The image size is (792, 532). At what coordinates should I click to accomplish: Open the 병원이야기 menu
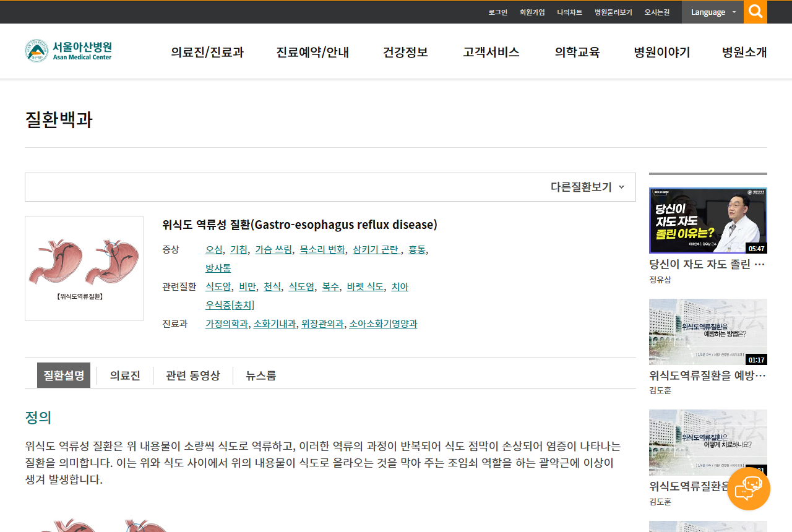point(662,53)
